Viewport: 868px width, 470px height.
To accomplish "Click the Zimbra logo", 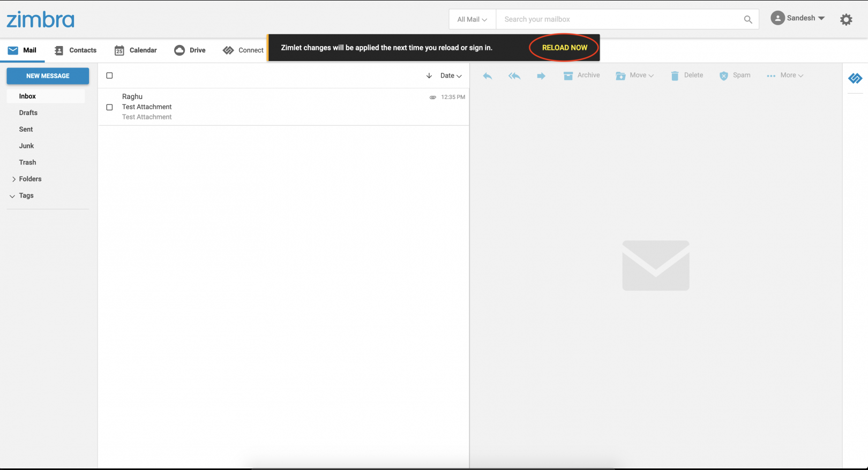I will (x=40, y=20).
